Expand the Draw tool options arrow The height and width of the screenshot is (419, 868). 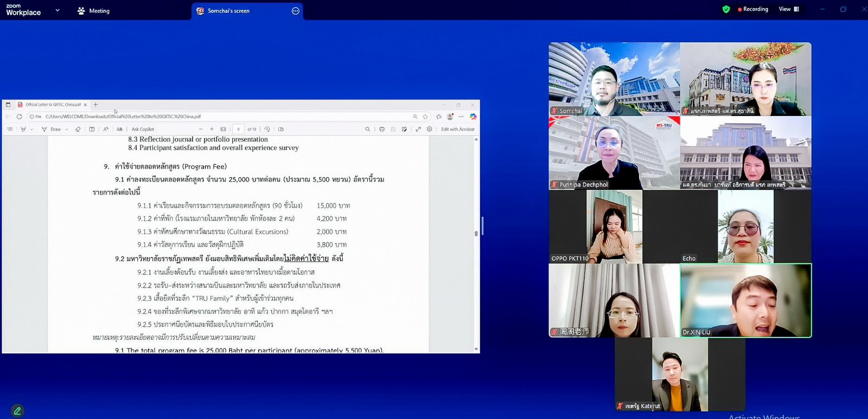coord(67,130)
